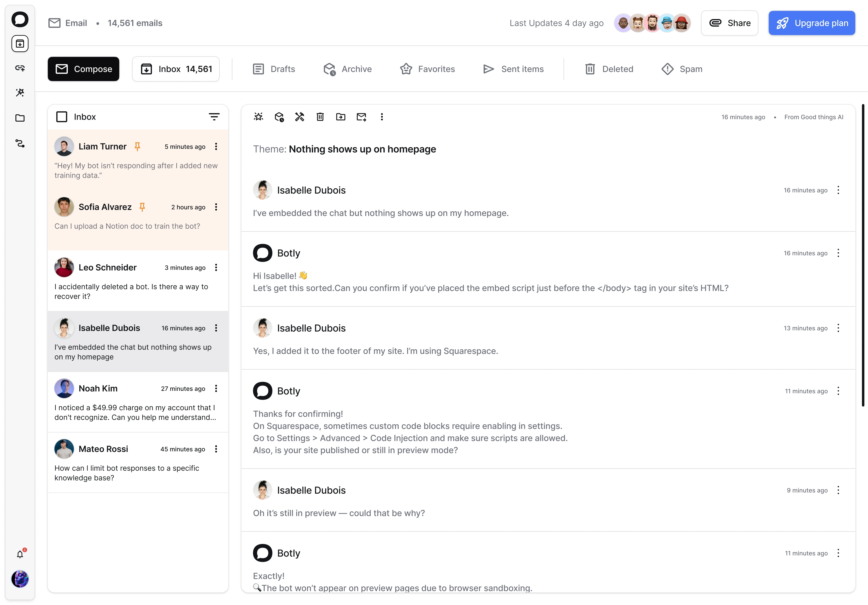Click the move-to-folder icon in the thread toolbar
The height and width of the screenshot is (605, 868).
point(341,117)
